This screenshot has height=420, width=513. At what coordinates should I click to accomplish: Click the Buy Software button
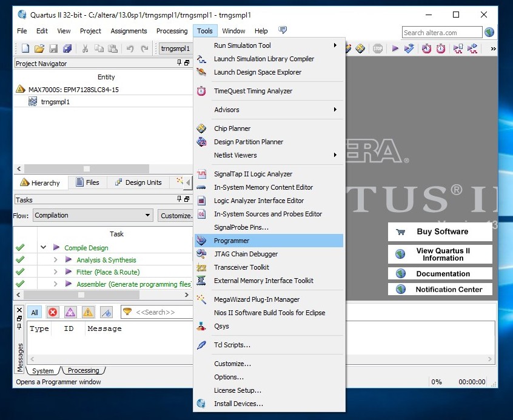(440, 232)
